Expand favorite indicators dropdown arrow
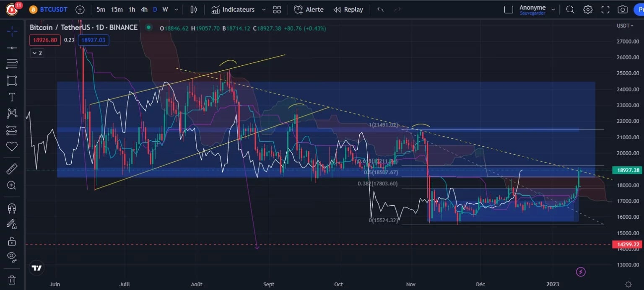The width and height of the screenshot is (644, 290). (x=264, y=10)
